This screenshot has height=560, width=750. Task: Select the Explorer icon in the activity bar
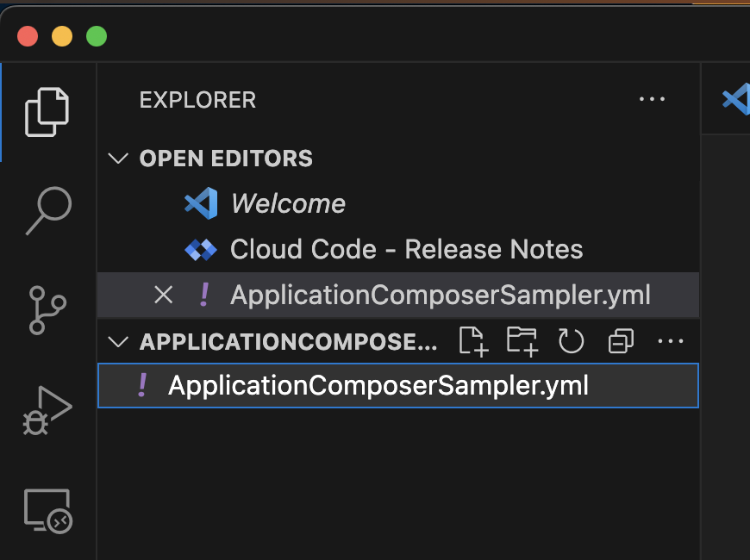coord(47,110)
